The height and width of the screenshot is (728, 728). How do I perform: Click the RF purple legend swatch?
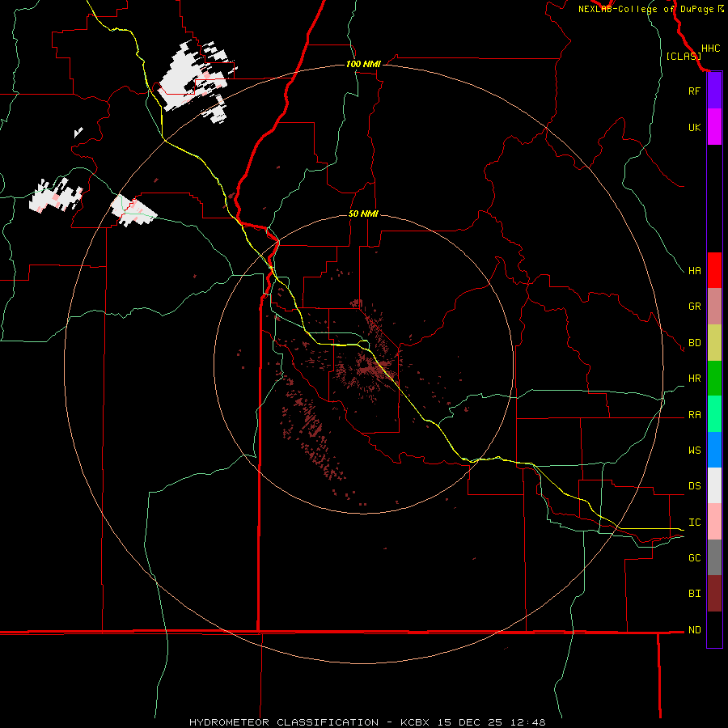[714, 91]
